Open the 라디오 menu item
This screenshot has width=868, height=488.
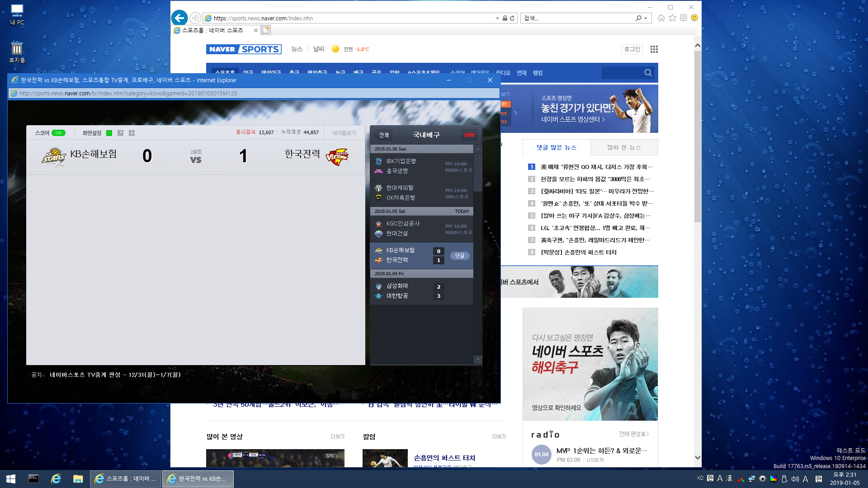click(x=503, y=73)
